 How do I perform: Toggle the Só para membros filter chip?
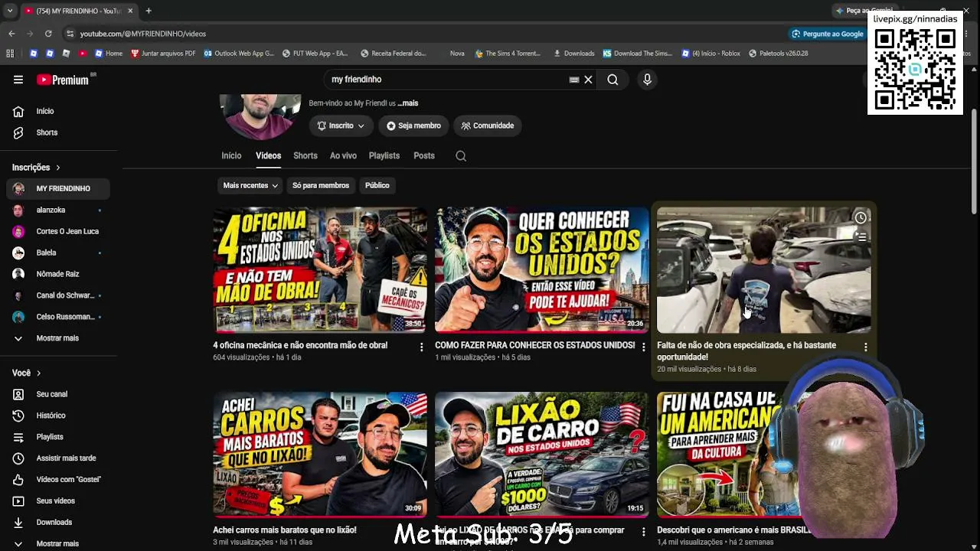[x=321, y=185]
